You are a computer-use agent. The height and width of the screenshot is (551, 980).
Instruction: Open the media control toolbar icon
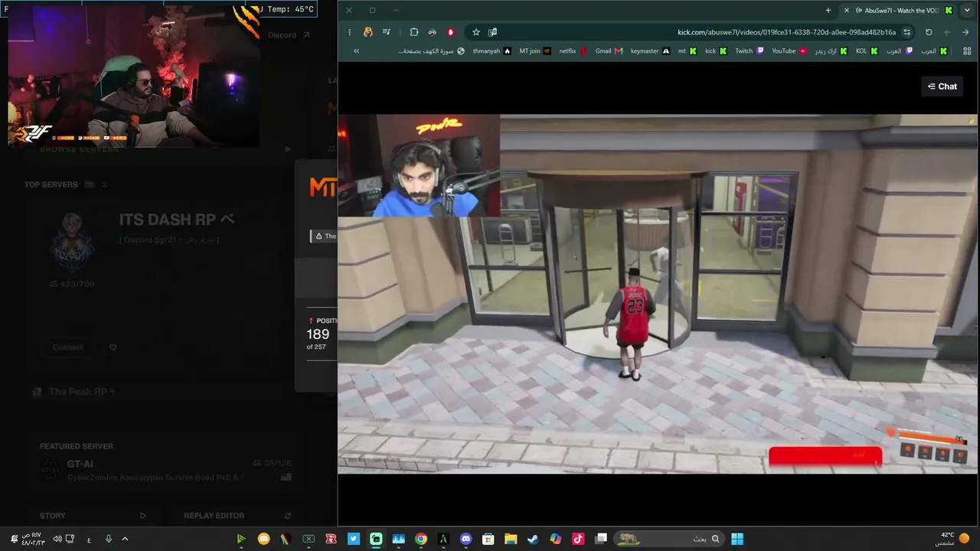pyautogui.click(x=387, y=32)
